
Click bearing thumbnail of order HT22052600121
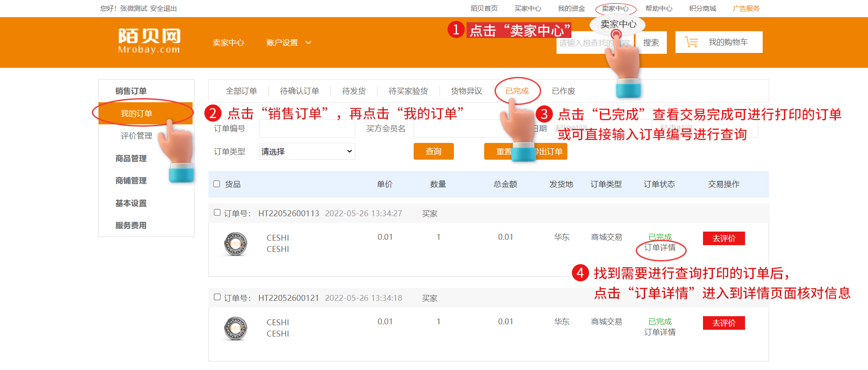[236, 328]
